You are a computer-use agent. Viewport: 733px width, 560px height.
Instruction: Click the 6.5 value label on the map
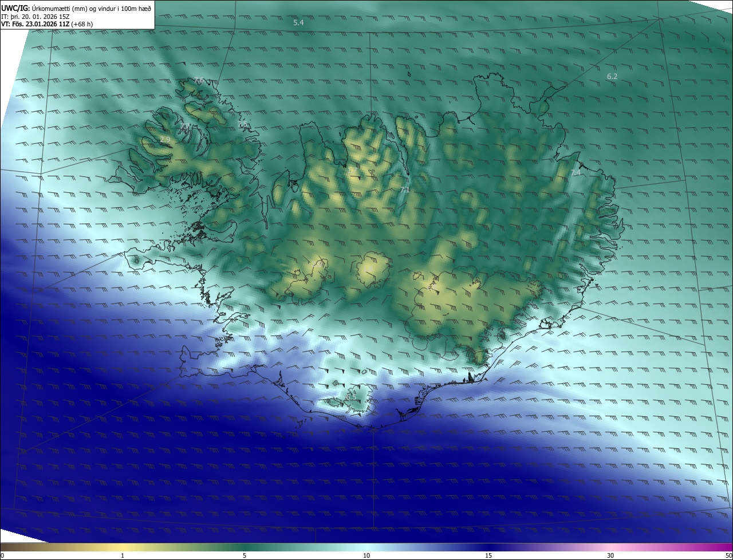point(350,396)
